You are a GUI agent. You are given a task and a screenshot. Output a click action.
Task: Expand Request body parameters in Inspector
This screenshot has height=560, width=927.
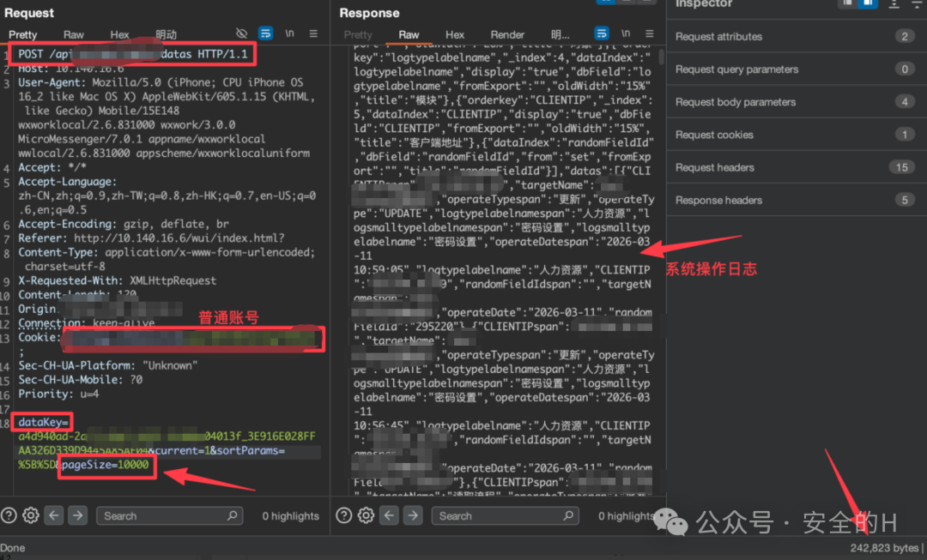coord(796,102)
